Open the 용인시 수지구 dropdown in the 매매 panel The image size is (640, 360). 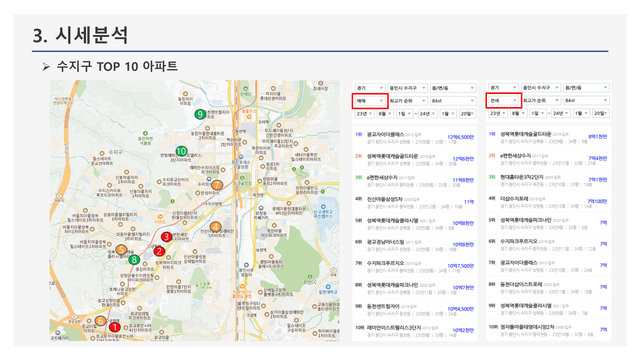pyautogui.click(x=407, y=88)
